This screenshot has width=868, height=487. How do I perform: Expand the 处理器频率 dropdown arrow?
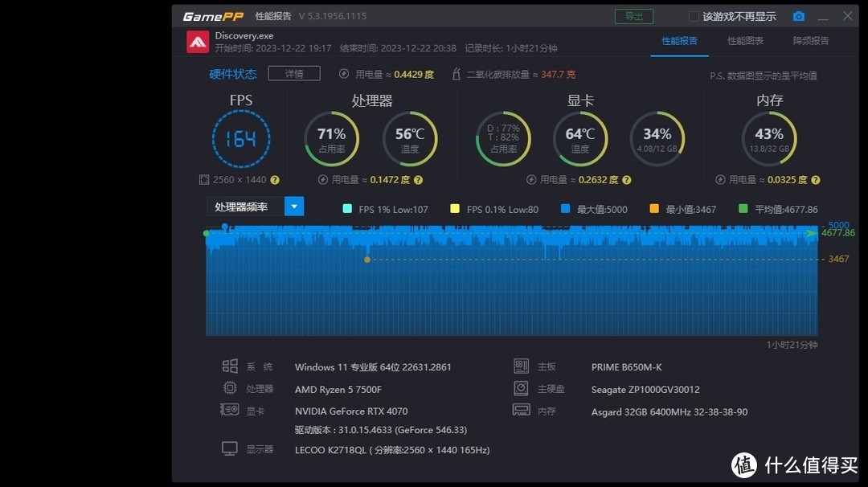pyautogui.click(x=294, y=207)
